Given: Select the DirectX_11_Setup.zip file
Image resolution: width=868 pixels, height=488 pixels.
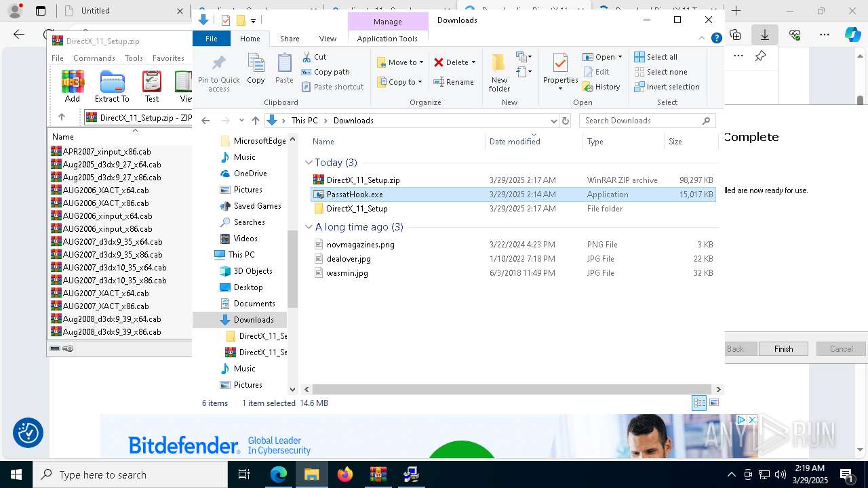Looking at the screenshot, I should [x=363, y=180].
